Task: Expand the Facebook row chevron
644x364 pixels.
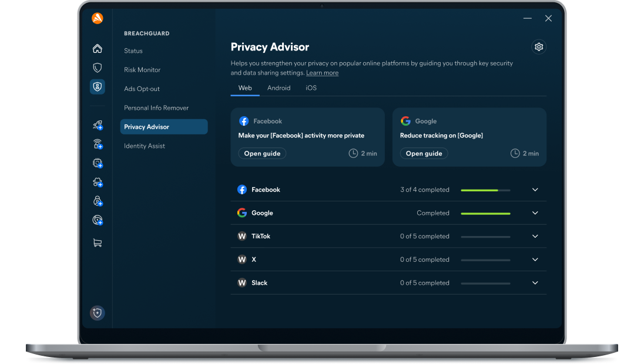Action: [x=535, y=190]
